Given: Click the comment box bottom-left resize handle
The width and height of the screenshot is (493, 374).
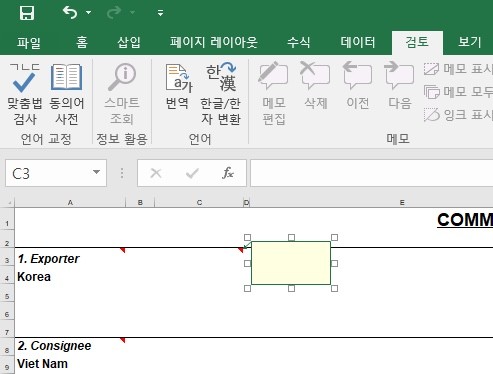Looking at the screenshot, I should click(247, 288).
